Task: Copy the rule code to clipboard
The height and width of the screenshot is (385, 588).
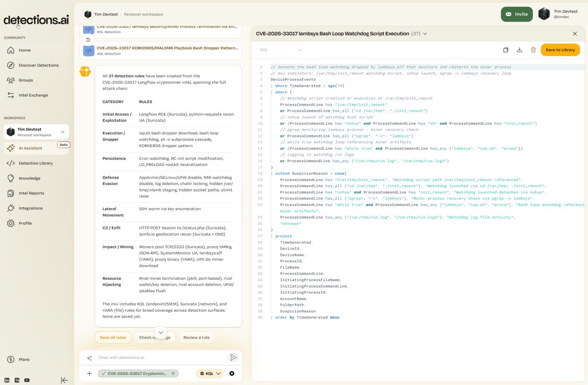Action: click(x=506, y=50)
